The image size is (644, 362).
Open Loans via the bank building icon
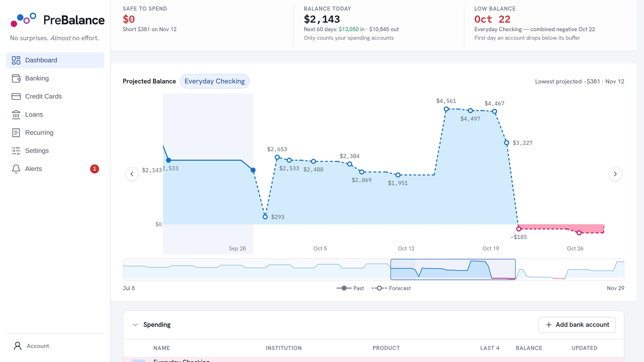click(x=16, y=115)
